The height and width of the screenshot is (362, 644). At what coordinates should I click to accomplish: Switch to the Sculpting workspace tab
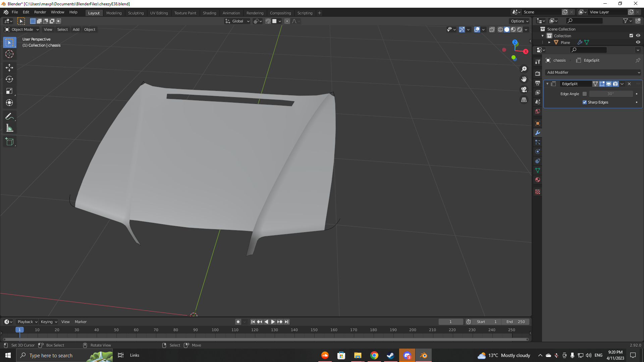(x=136, y=13)
